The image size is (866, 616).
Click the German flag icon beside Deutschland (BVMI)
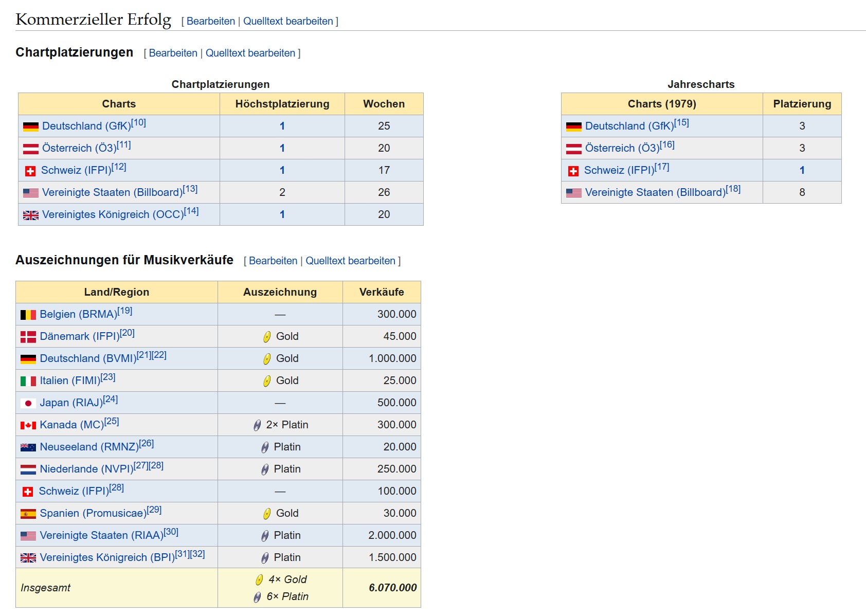click(28, 359)
